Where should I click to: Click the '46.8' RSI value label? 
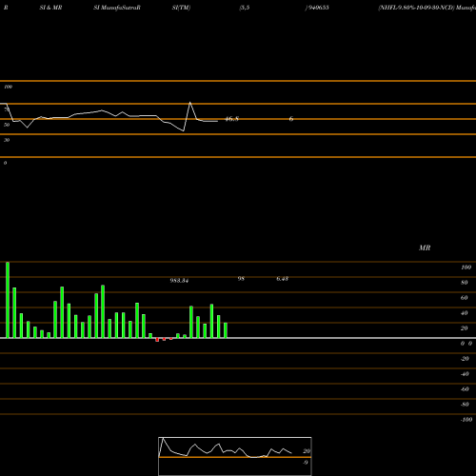pos(231,119)
